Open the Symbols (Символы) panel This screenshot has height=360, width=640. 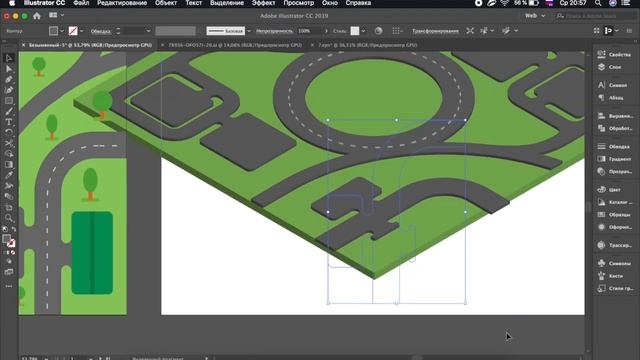614,263
